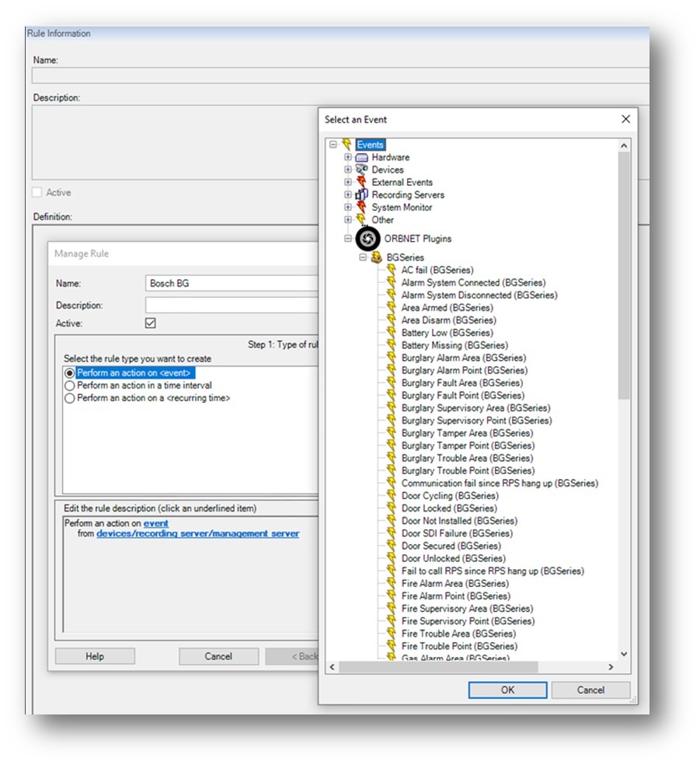The image size is (700, 765).
Task: Click the Door Locked event icon
Action: tap(391, 508)
